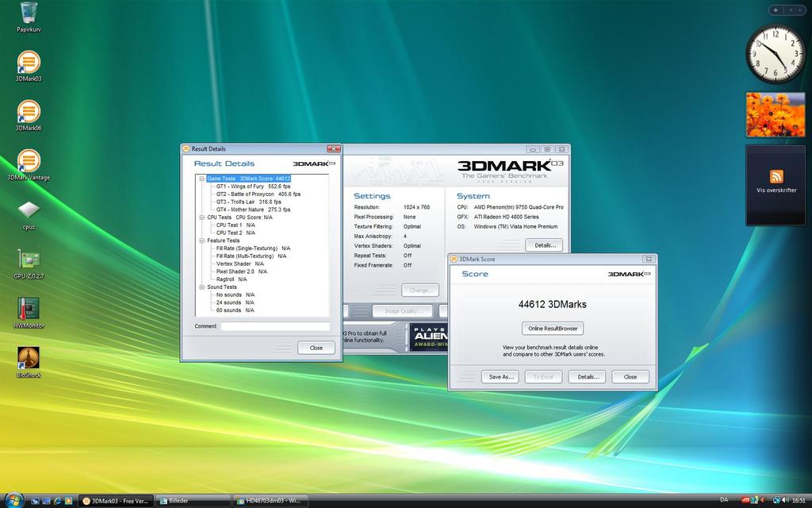Switch to Billeder taskbar button
Screen dimensions: 812x508
point(193,501)
